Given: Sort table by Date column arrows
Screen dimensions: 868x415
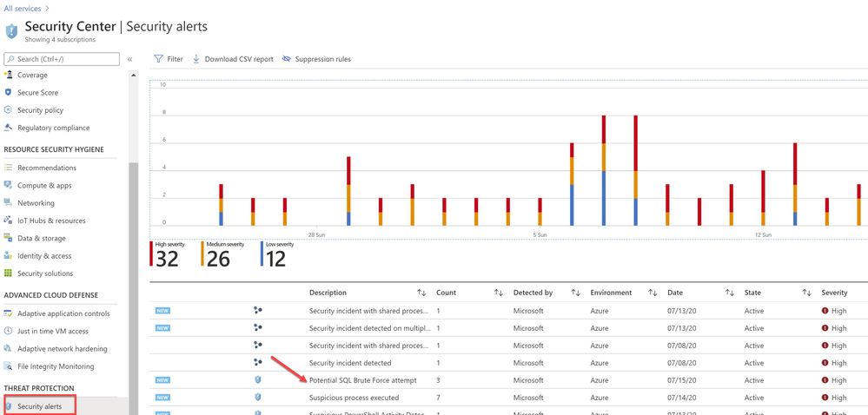Looking at the screenshot, I should click(730, 293).
